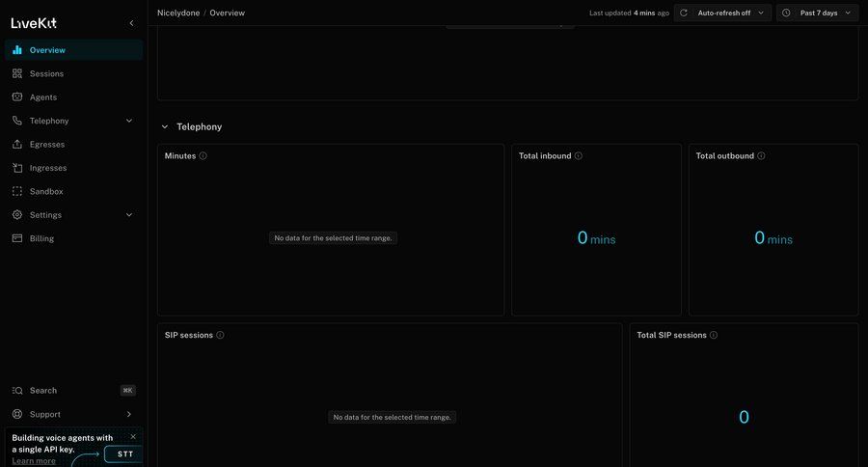Open Billing from the sidebar
Viewport: 868px width, 467px height.
coord(73,238)
